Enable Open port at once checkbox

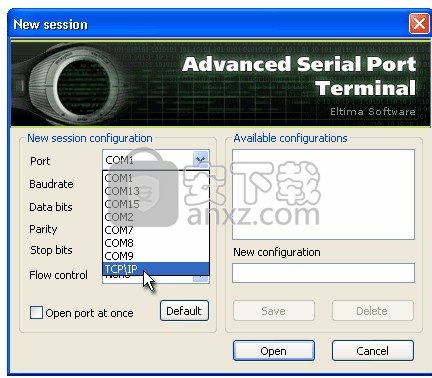(36, 313)
